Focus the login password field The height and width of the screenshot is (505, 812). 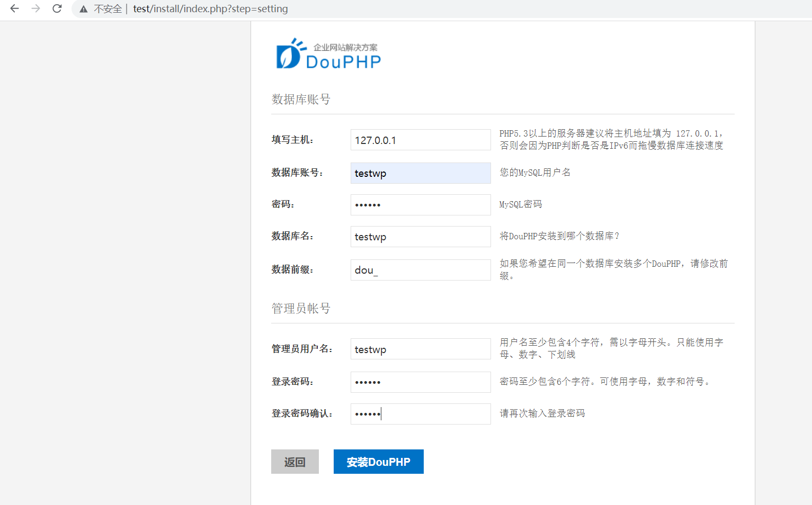(x=421, y=382)
